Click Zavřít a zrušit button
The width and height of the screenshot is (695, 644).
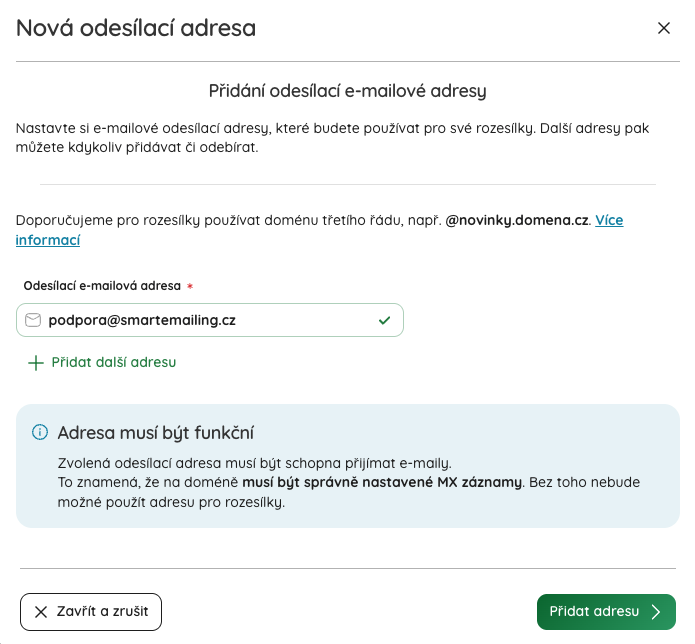coord(91,612)
